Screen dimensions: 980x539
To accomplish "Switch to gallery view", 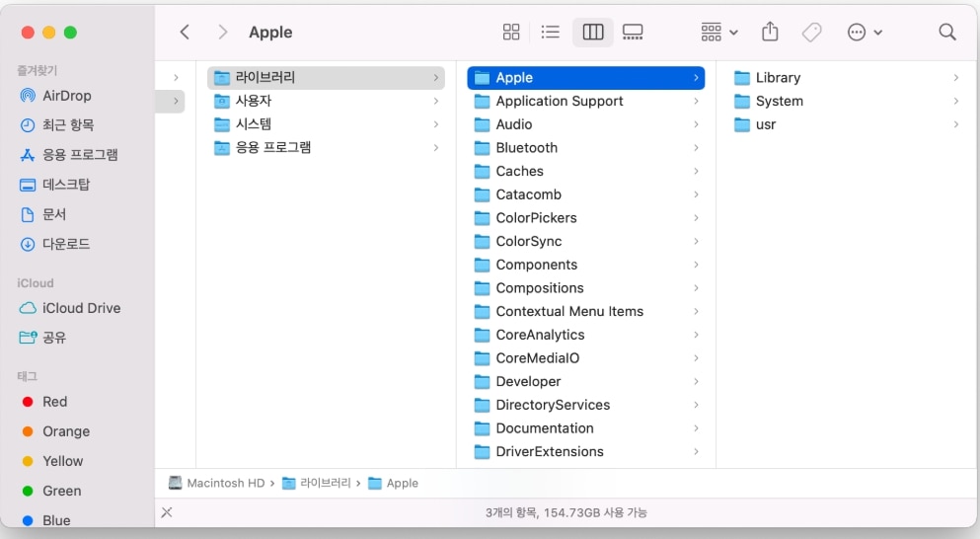I will coord(633,32).
